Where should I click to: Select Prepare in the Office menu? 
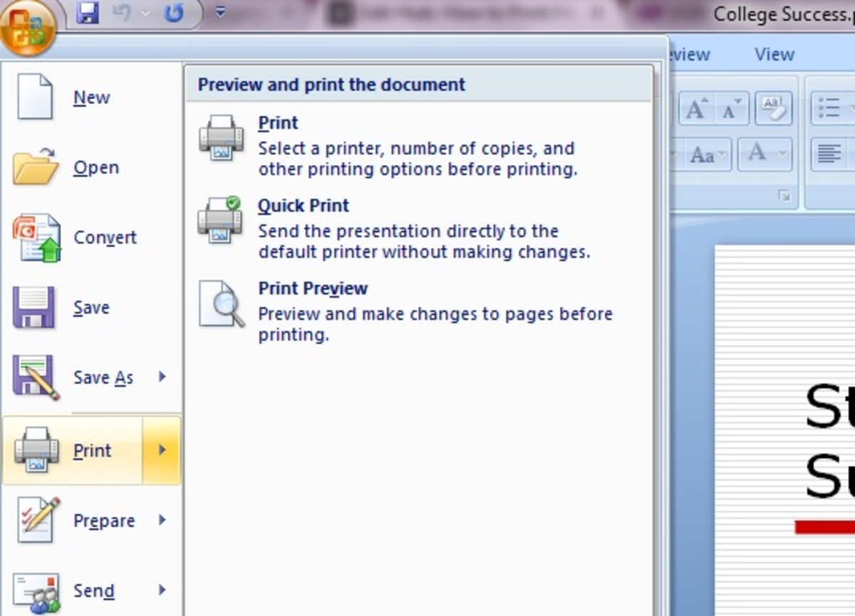point(103,521)
